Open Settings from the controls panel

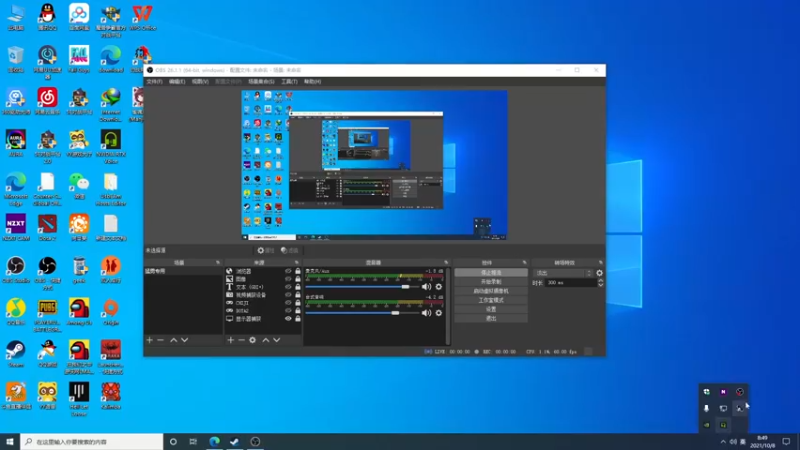click(x=491, y=309)
